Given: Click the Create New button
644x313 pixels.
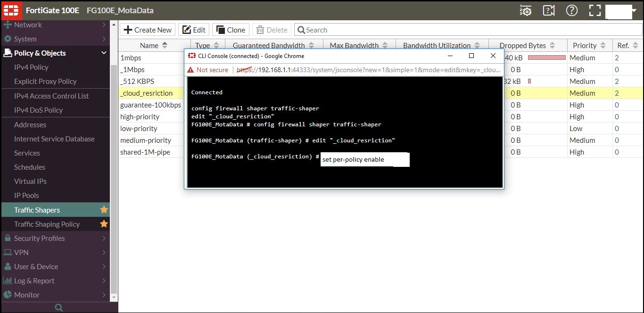Looking at the screenshot, I should (148, 30).
